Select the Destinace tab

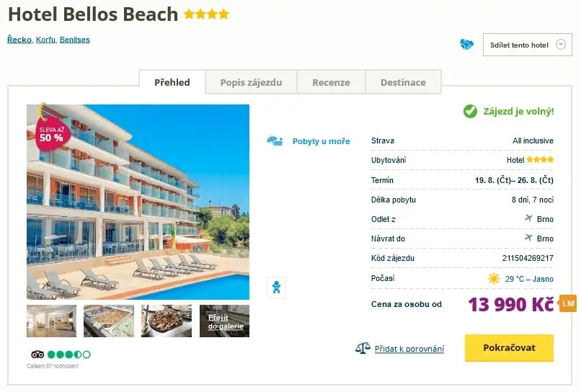click(403, 82)
